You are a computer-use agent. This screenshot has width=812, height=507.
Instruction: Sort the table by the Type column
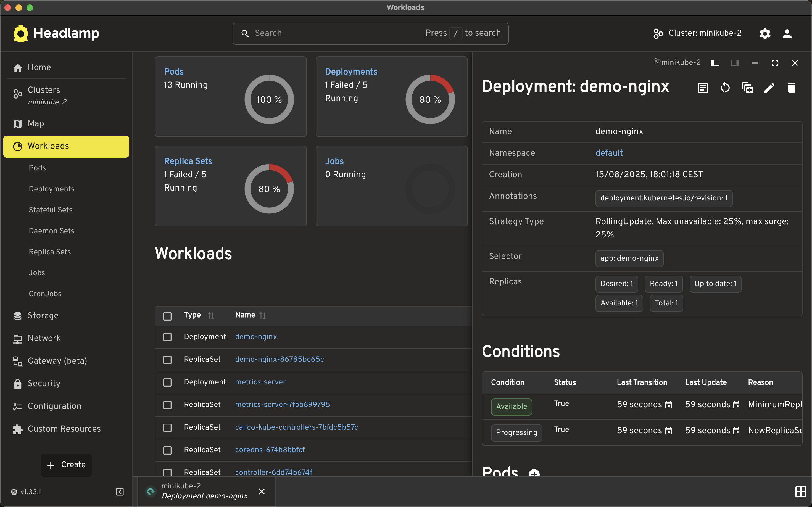(x=211, y=316)
